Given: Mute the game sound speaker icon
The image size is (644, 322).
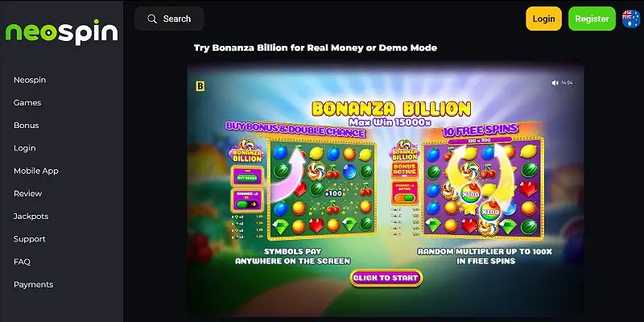Looking at the screenshot, I should pos(555,83).
